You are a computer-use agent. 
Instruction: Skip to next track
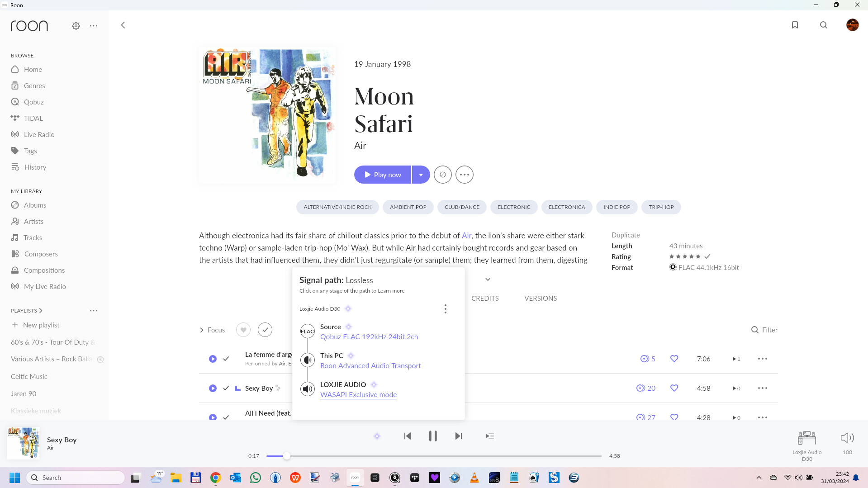[459, 436]
